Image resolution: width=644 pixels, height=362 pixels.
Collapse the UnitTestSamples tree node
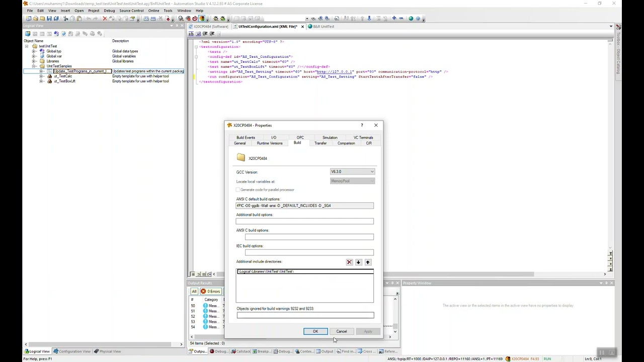pos(34,66)
